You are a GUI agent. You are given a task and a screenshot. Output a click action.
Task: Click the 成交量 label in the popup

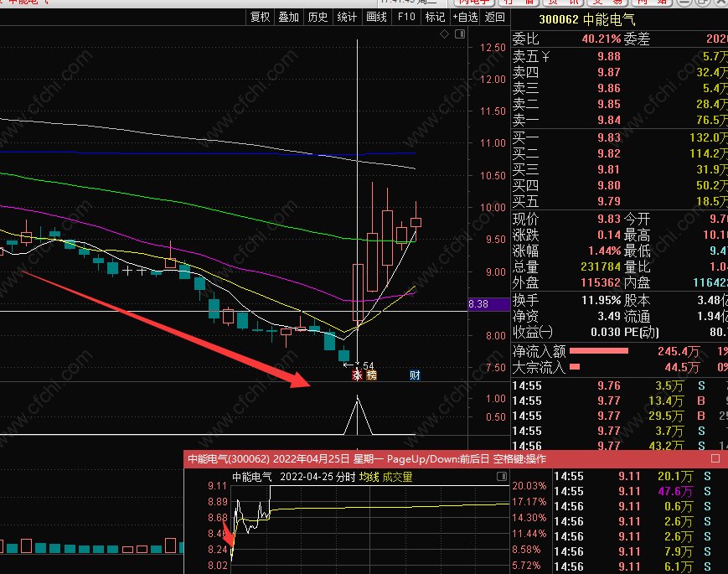pos(397,477)
